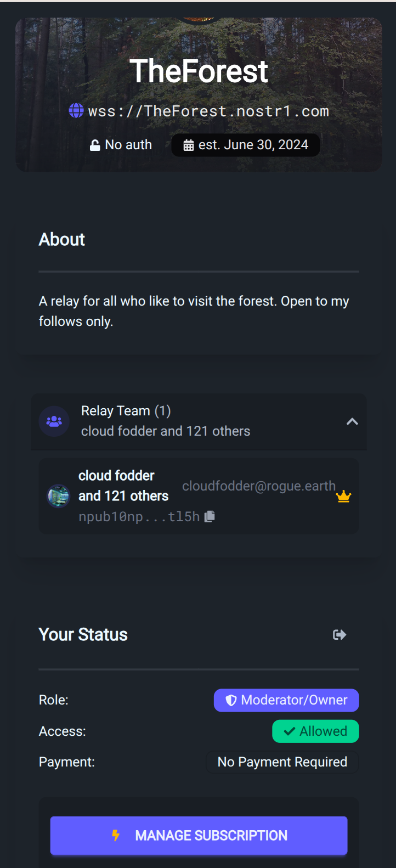Screen dimensions: 396x868
Task: Open the cloudfodder@rogue.earth address link
Action: coord(259,486)
